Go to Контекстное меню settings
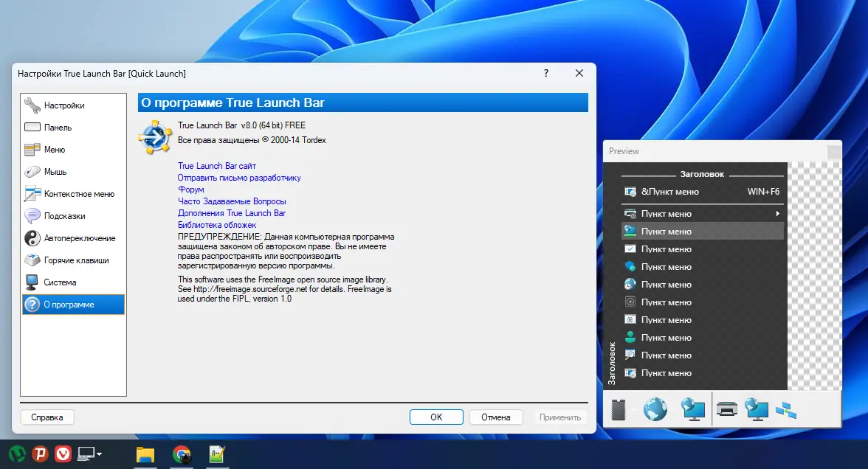 pyautogui.click(x=73, y=193)
